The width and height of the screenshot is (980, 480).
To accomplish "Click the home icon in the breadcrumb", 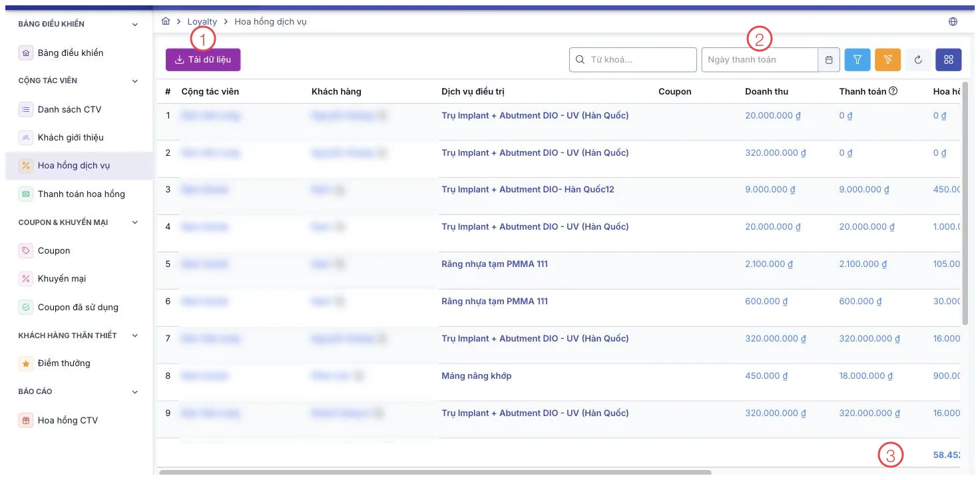I will [x=166, y=21].
